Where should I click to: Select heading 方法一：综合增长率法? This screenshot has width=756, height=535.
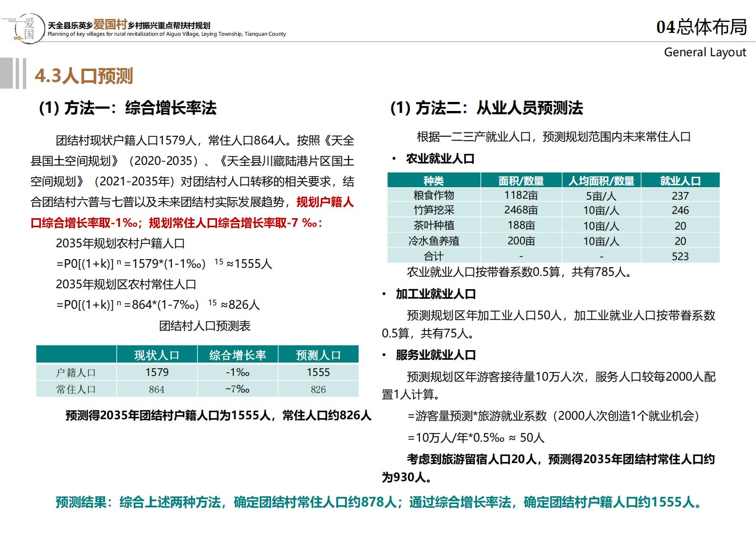tap(128, 108)
